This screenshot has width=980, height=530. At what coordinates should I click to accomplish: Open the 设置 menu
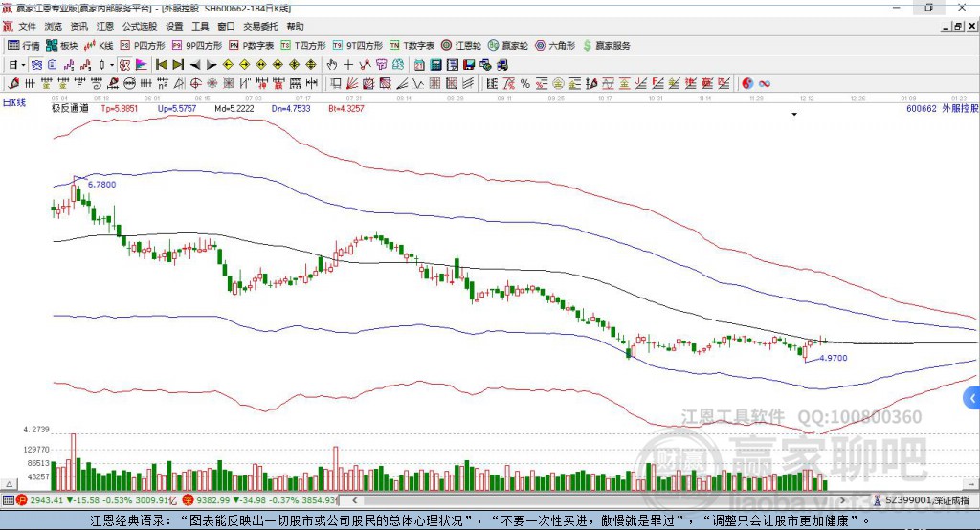click(174, 26)
